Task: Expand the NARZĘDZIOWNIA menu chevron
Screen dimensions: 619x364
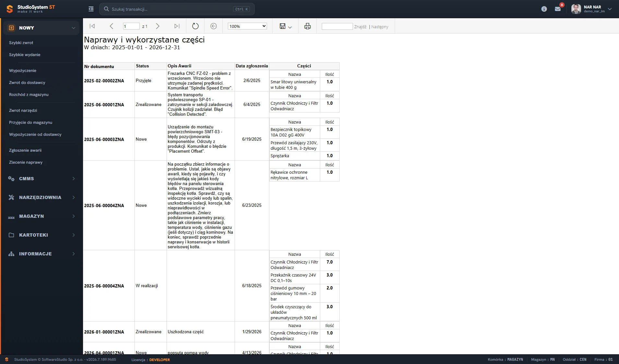Action: click(x=74, y=197)
